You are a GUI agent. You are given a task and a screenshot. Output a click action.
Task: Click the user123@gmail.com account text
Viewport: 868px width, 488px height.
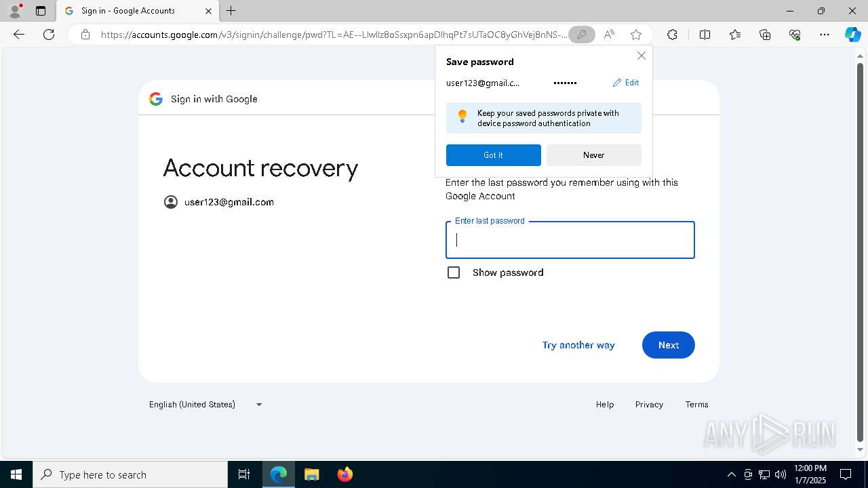tap(229, 202)
